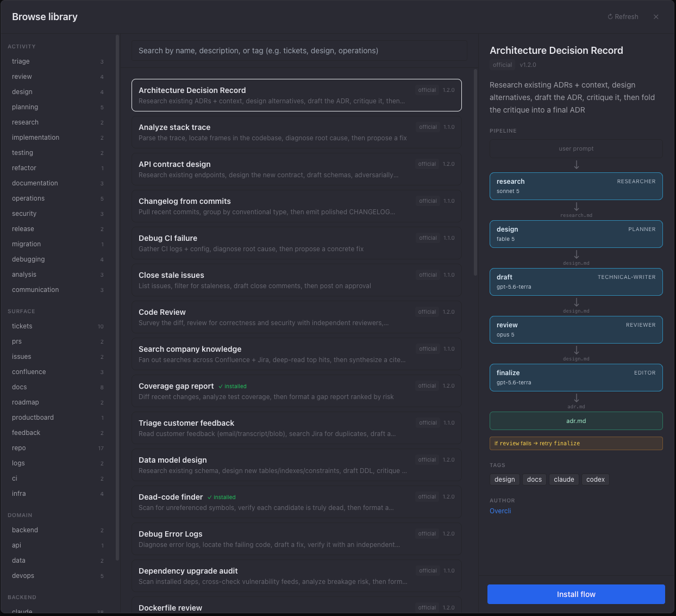Filter by roadmap surface
Viewport: 676px width, 616px height.
[58, 402]
